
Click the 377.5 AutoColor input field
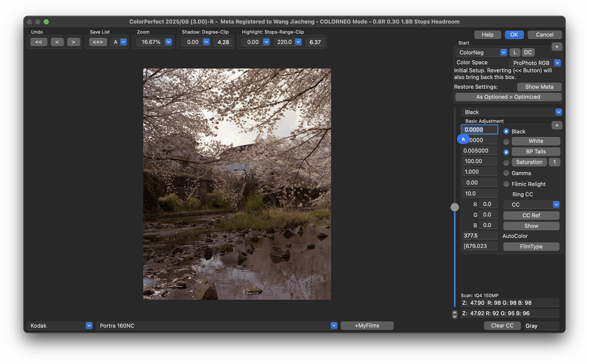point(479,236)
